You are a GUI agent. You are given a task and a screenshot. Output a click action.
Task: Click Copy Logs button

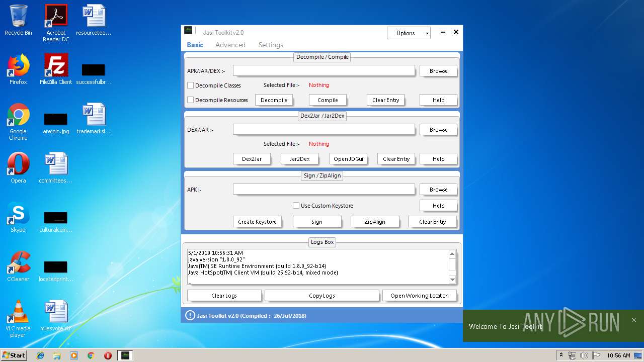tap(322, 296)
